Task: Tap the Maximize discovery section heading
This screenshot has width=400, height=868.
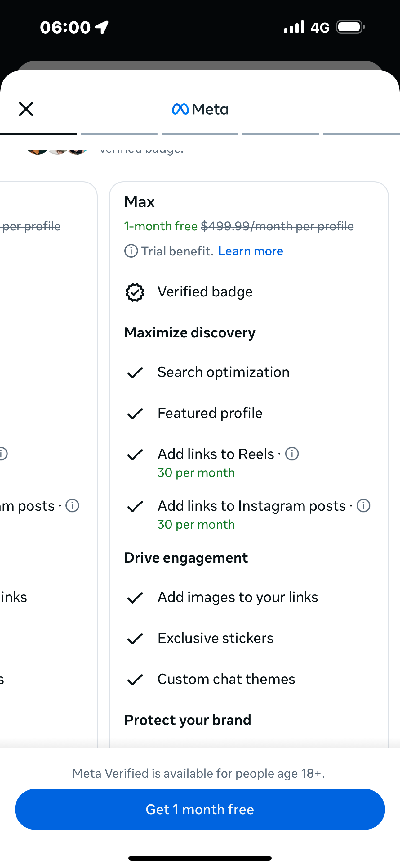Action: click(x=189, y=332)
